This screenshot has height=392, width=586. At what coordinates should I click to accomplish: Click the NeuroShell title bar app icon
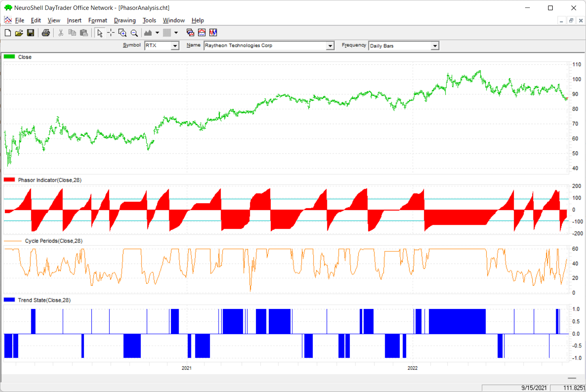(8, 8)
